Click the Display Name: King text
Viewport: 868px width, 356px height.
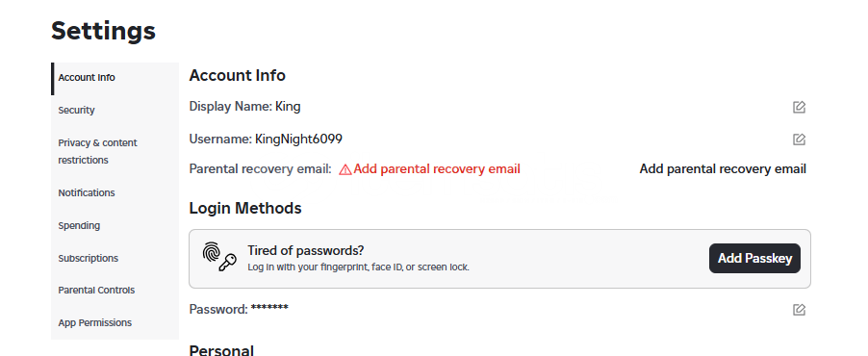(x=244, y=106)
